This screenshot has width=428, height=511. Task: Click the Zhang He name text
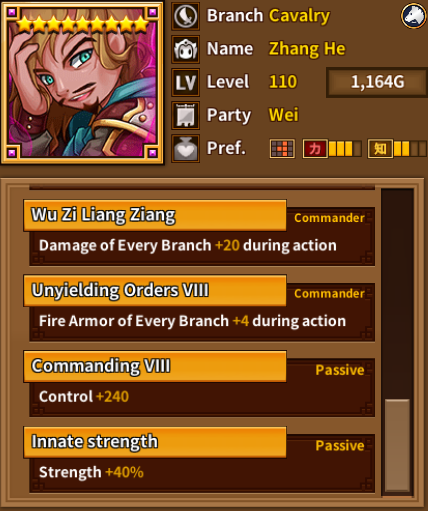point(307,49)
